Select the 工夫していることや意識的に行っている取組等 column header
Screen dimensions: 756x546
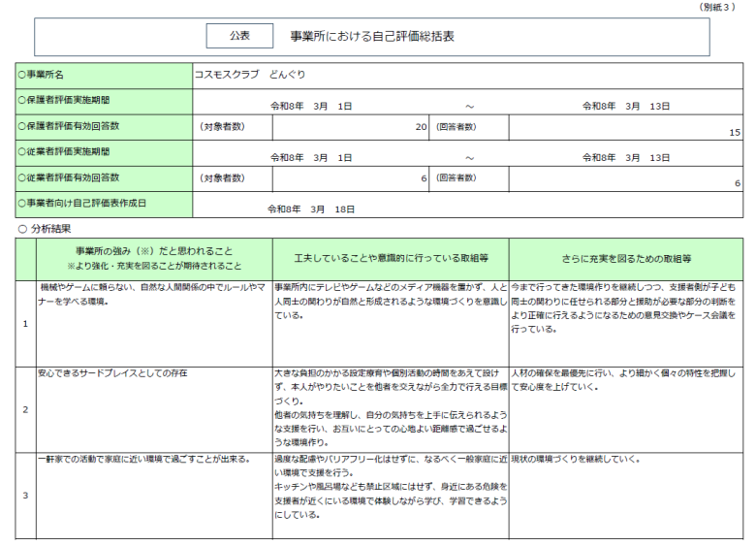pyautogui.click(x=390, y=258)
